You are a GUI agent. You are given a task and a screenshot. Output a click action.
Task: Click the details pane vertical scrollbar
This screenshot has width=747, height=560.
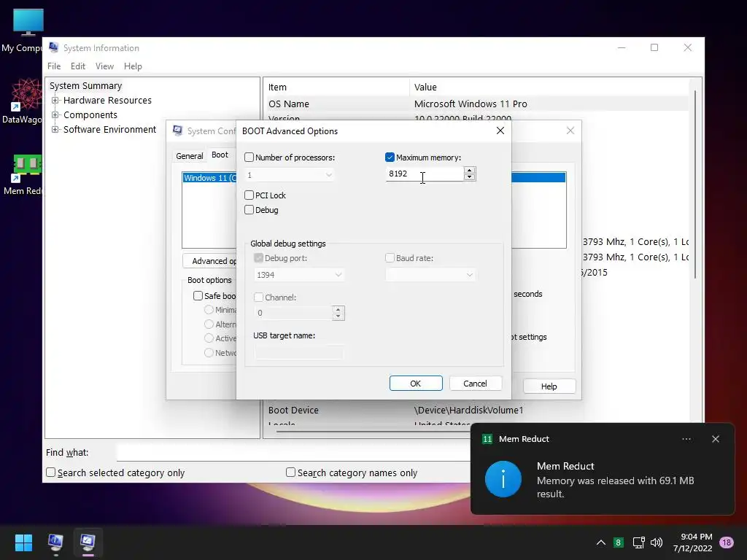point(695,184)
